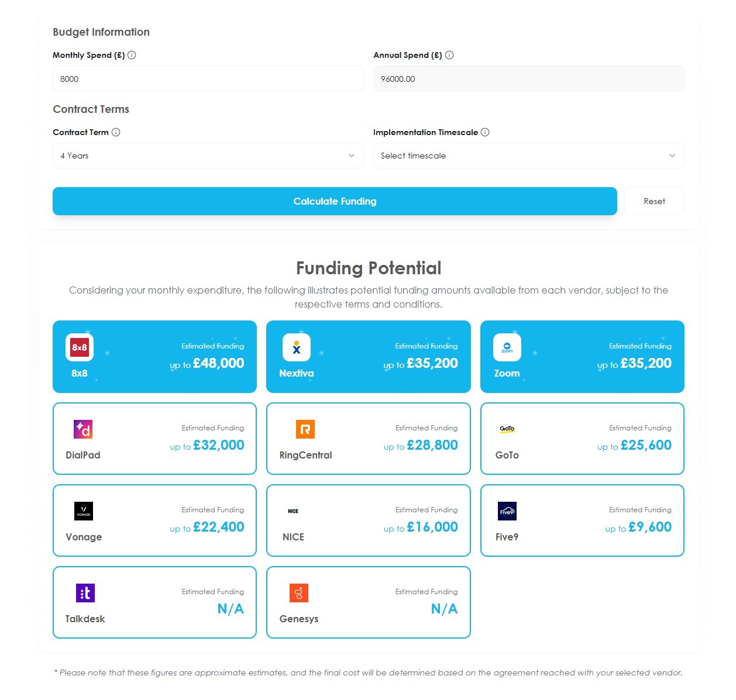Click inside the Monthly Spend input field
Screen dimensions: 736x700
click(x=208, y=78)
